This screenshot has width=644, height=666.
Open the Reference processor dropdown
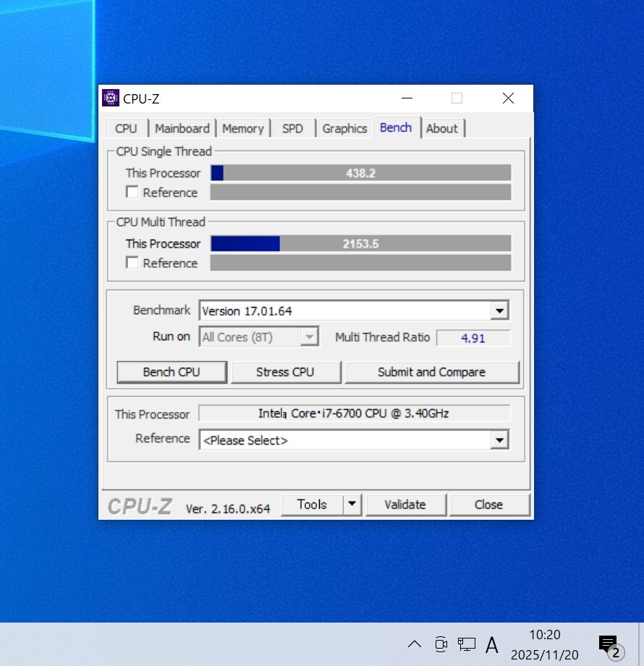pos(499,440)
